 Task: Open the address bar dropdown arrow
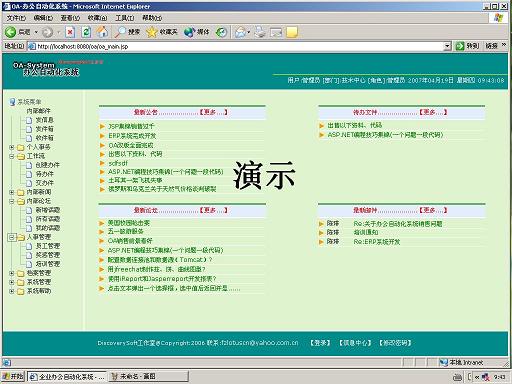(x=447, y=46)
